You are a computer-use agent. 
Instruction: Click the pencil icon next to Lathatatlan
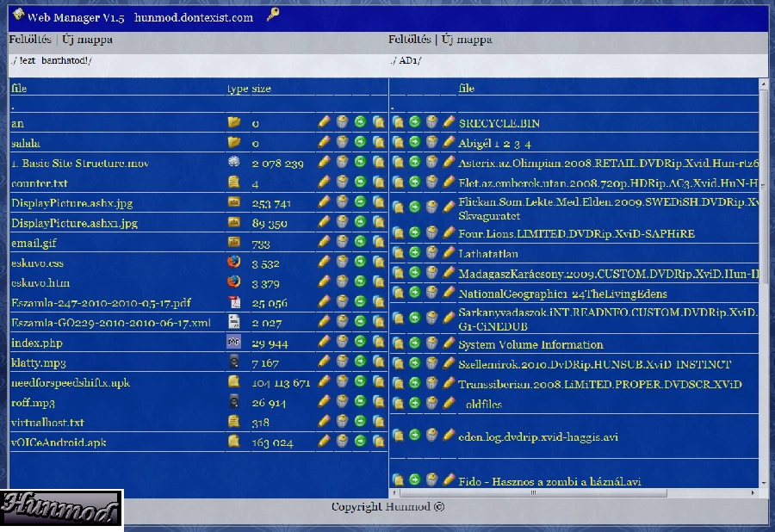[x=449, y=253]
